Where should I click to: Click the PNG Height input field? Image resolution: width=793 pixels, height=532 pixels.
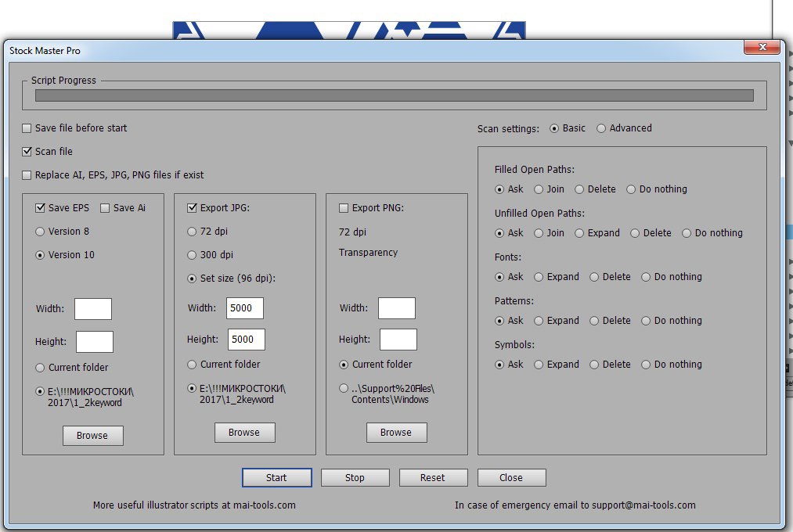click(398, 340)
